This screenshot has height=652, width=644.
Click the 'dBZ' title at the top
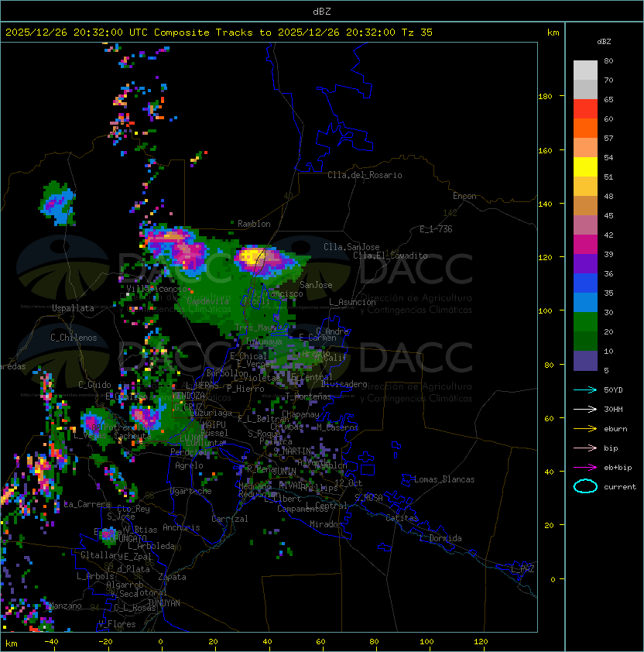tap(322, 11)
